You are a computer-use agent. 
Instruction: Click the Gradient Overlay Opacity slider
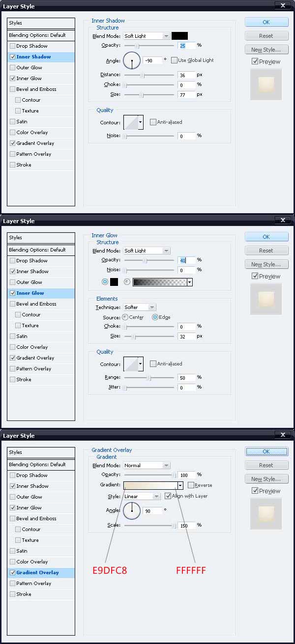(150, 475)
